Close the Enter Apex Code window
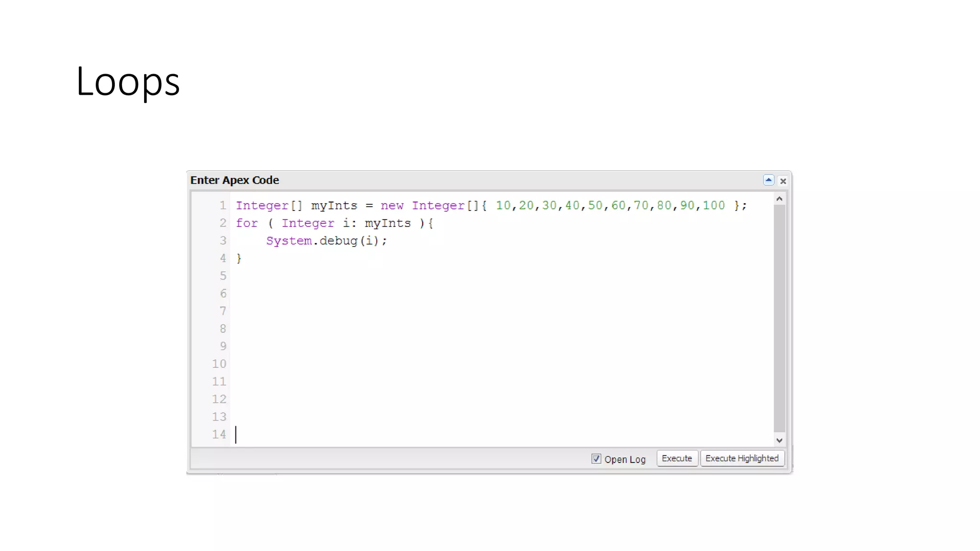The height and width of the screenshot is (551, 980). 783,181
